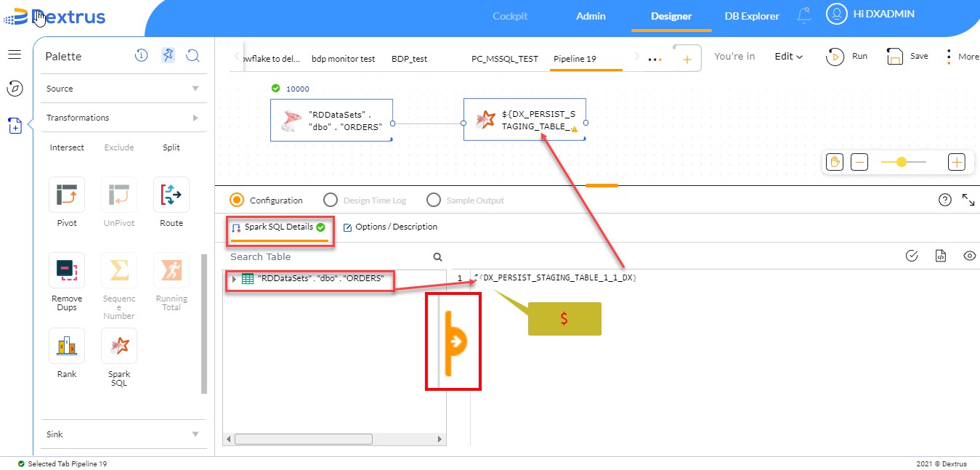Switch to the Admin menu
Viewport: 980px width, 470px height.
(591, 16)
